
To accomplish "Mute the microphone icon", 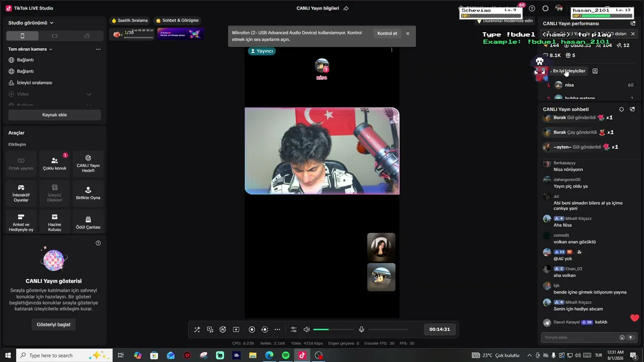I will 361,329.
